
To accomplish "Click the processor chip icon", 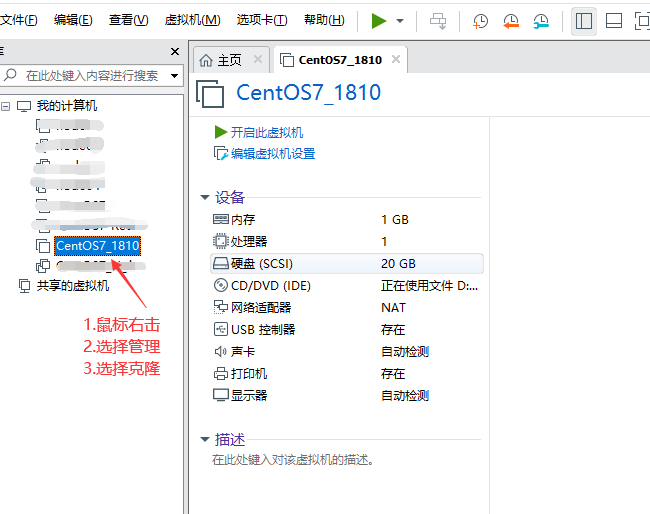I will pos(221,241).
